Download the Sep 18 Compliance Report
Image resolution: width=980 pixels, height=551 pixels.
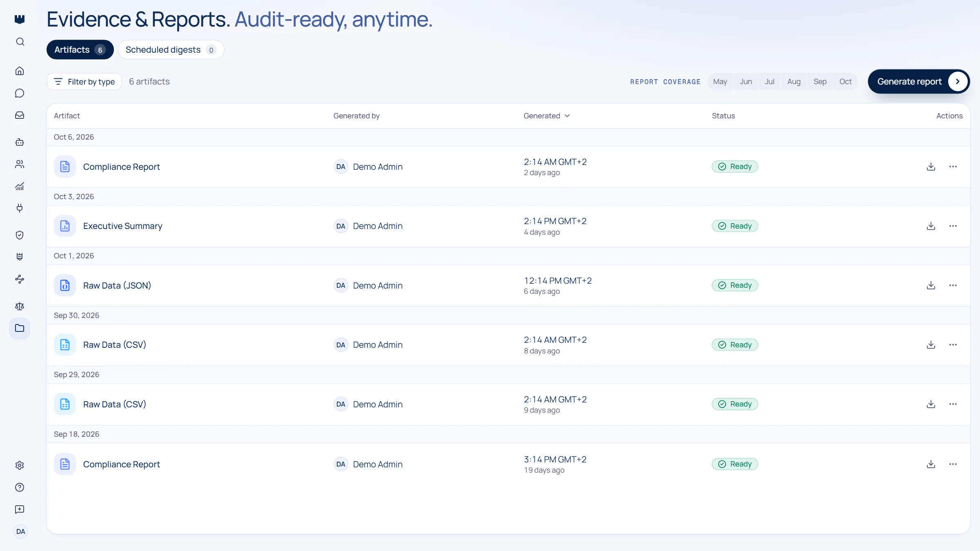click(931, 464)
